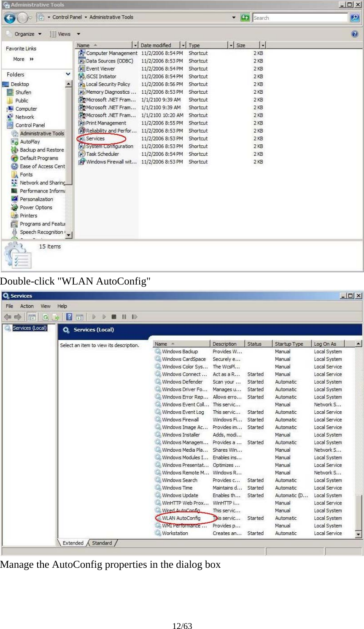Open Help via the question mark toolbar icon

[69, 317]
